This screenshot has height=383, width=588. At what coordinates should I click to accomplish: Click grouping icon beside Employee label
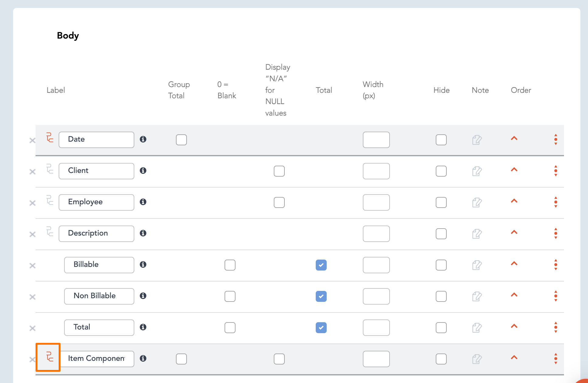50,200
